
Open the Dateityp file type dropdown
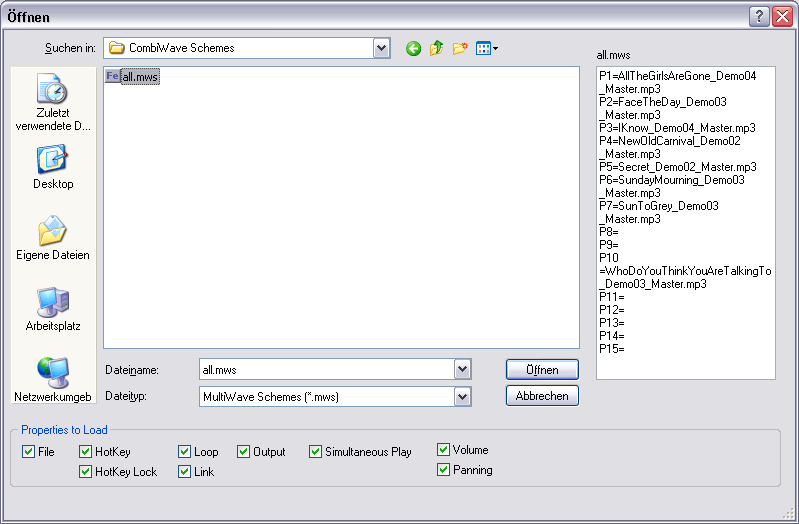coord(462,397)
